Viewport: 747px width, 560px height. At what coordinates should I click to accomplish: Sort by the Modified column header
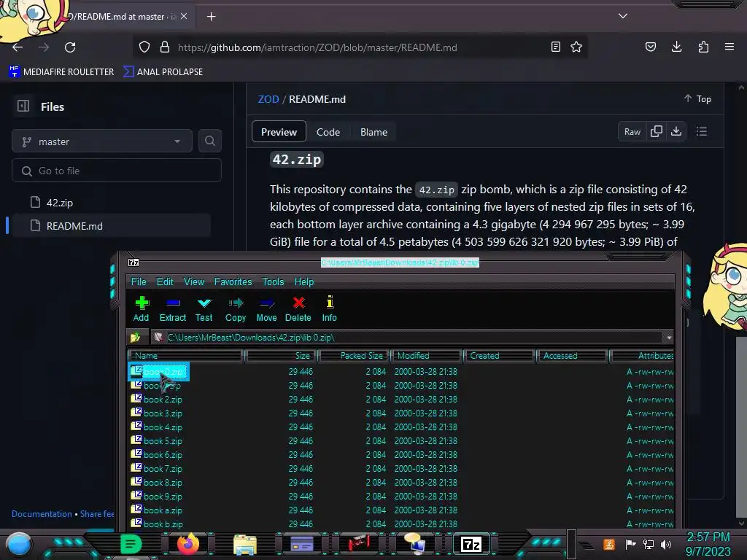click(426, 356)
